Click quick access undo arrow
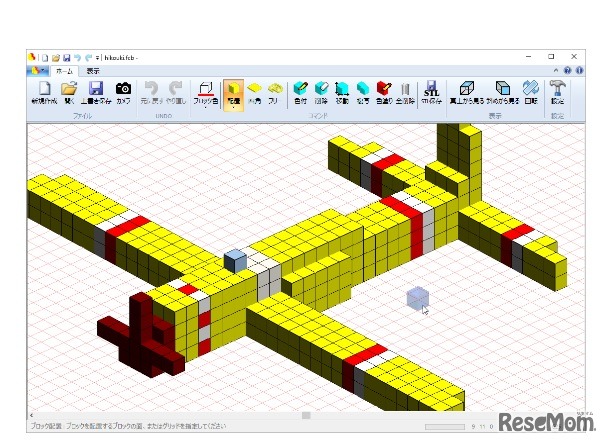The width and height of the screenshot is (609, 445). (77, 58)
